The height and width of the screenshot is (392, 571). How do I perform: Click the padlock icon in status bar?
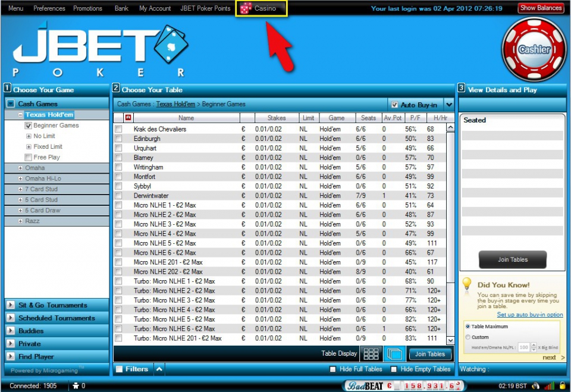(563, 385)
